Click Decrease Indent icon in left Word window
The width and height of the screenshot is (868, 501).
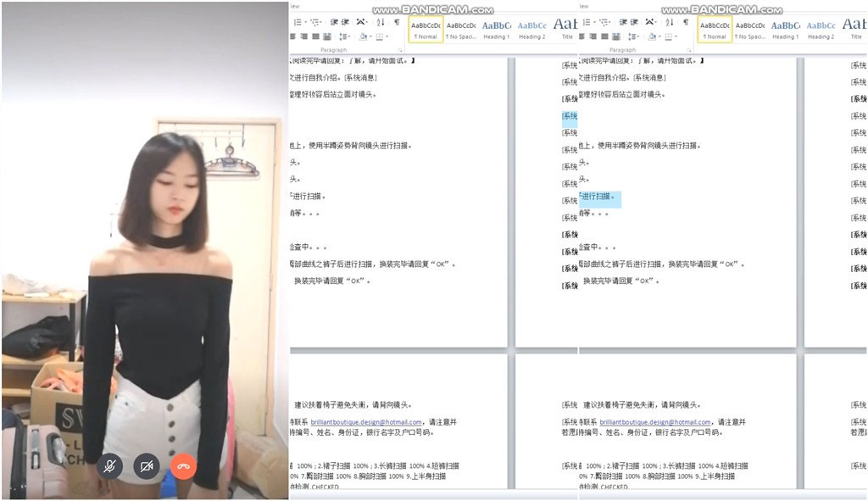pos(334,22)
